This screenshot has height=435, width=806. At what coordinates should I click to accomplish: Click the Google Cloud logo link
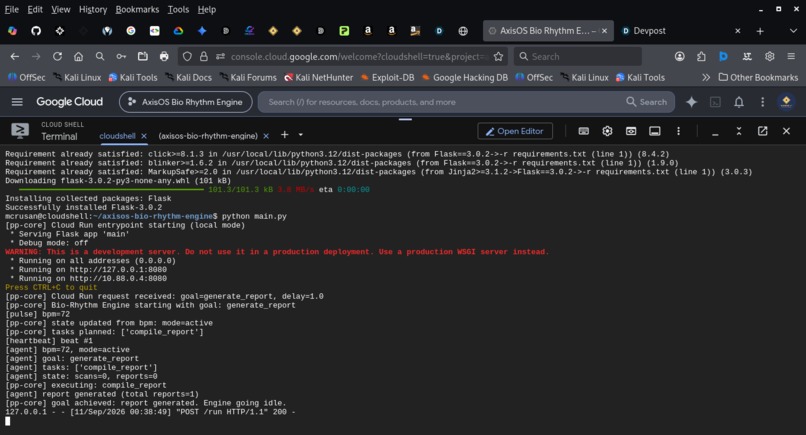click(69, 102)
